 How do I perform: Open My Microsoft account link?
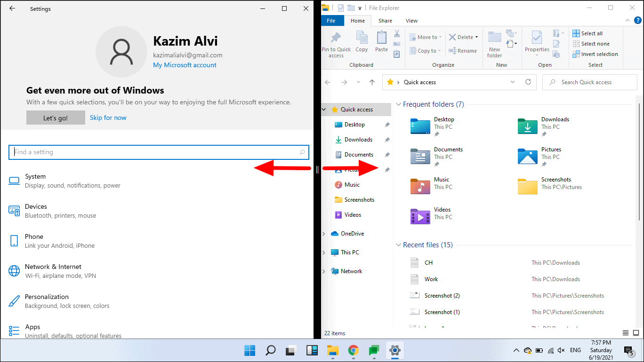click(185, 65)
